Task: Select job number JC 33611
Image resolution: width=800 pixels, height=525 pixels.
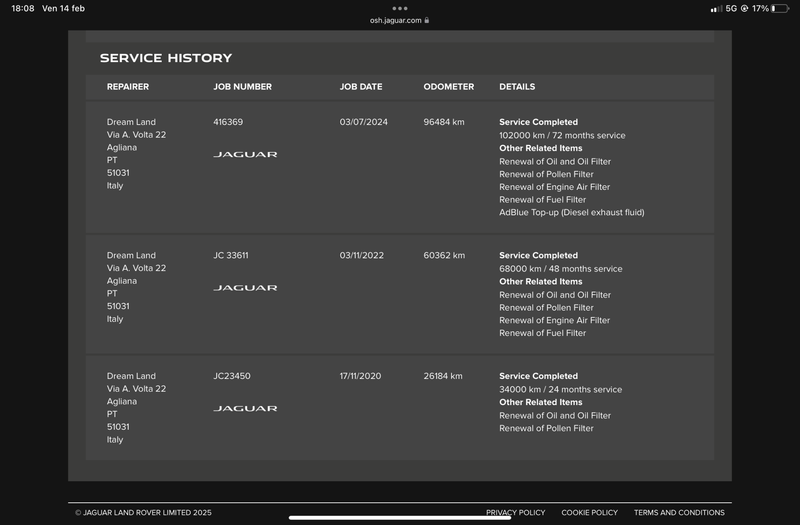Action: tap(231, 256)
